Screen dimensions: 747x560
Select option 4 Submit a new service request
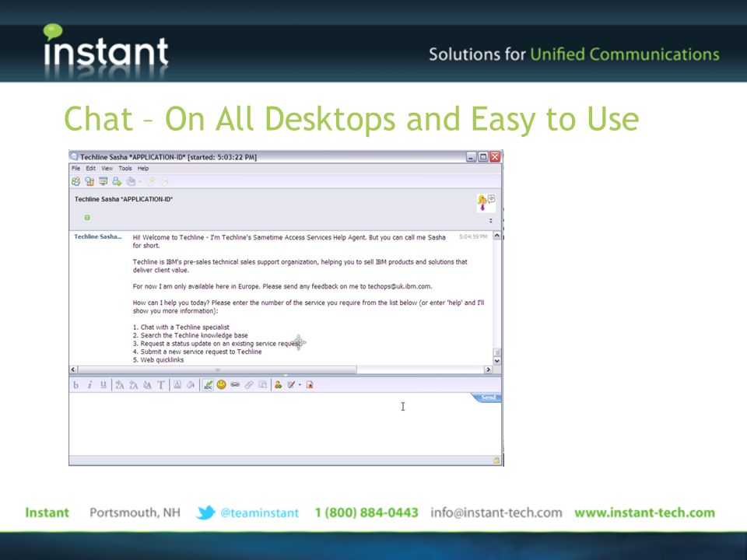pyautogui.click(x=197, y=352)
